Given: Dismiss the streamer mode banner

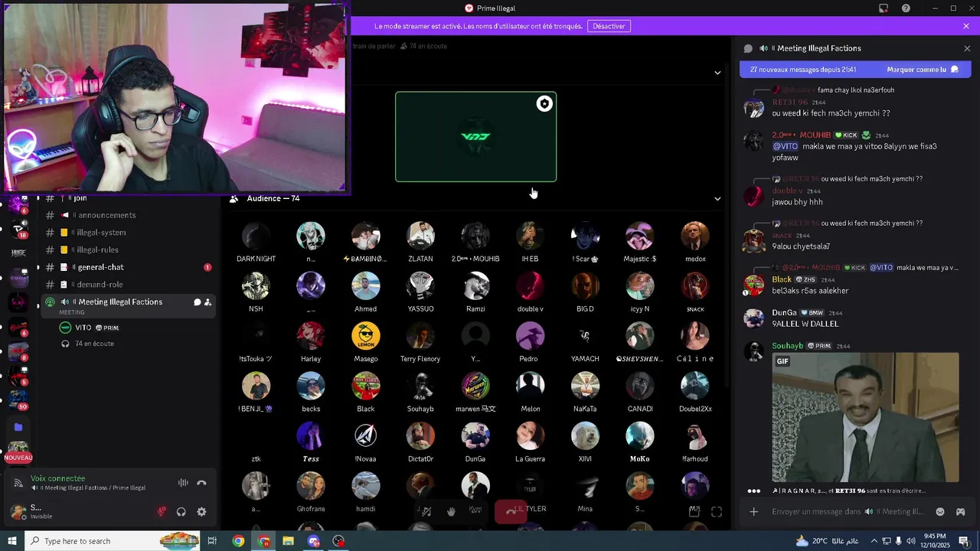Looking at the screenshot, I should pos(966,26).
